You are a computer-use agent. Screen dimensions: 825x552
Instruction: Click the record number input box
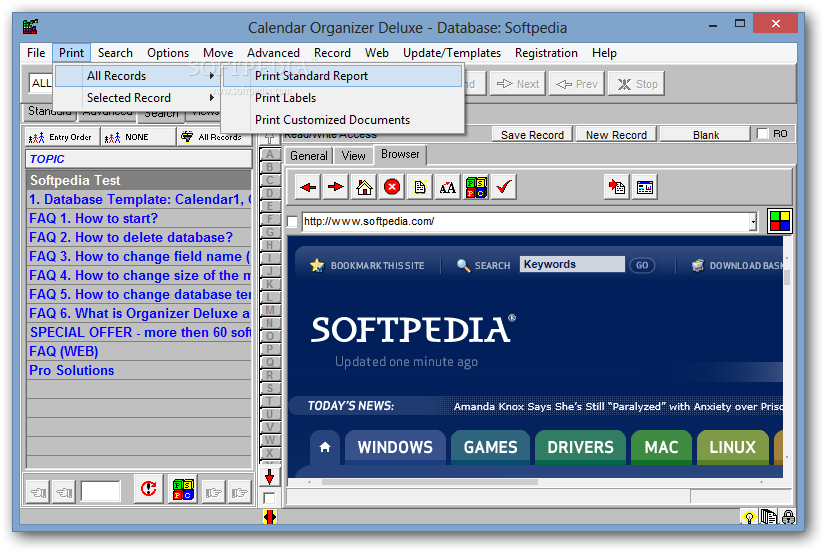(100, 491)
